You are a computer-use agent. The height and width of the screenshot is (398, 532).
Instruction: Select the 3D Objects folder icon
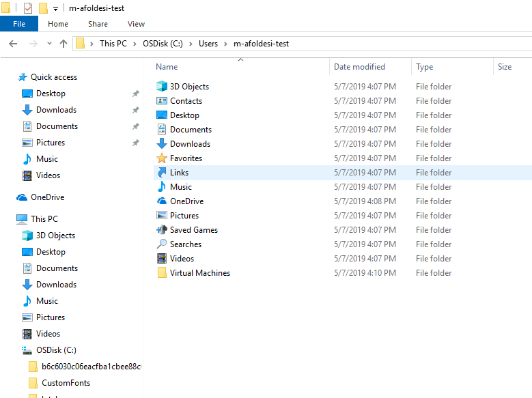tap(161, 86)
